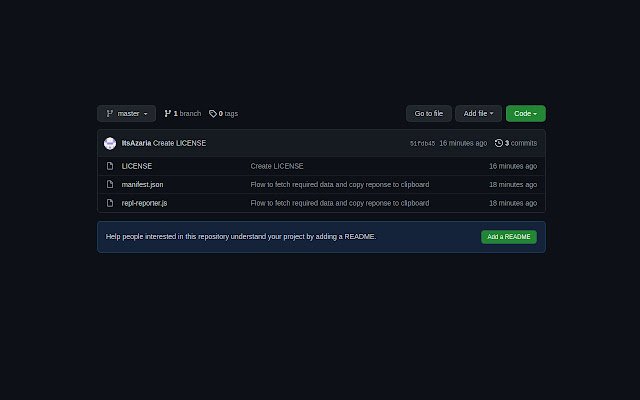Click the Add a README button
Viewport: 640px width, 400px height.
(x=509, y=237)
